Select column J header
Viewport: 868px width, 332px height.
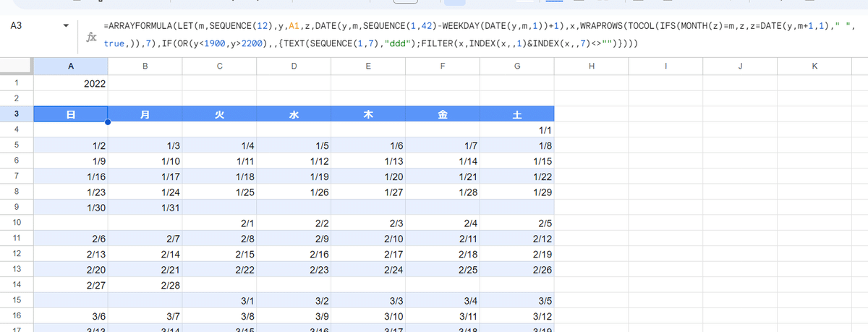coord(740,66)
